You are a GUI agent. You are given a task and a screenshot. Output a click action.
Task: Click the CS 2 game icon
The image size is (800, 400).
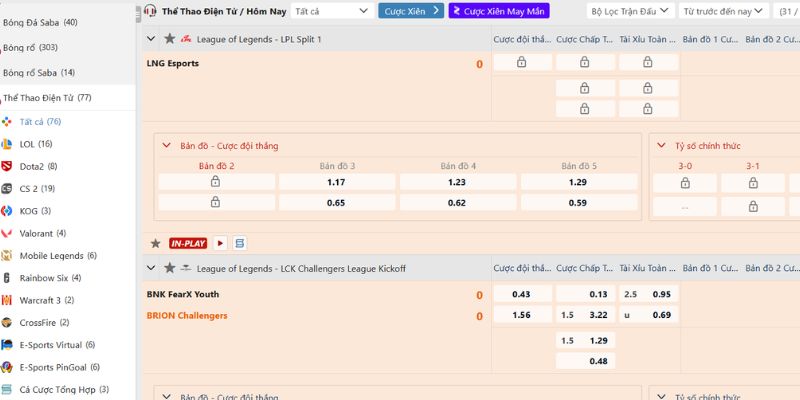pyautogui.click(x=7, y=188)
